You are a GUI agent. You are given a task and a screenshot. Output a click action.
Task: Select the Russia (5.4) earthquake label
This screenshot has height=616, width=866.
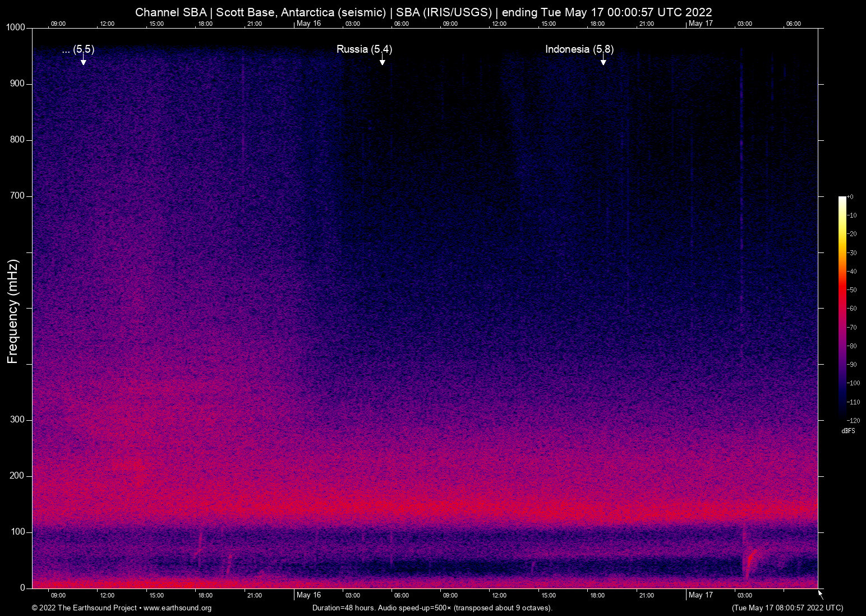(364, 49)
